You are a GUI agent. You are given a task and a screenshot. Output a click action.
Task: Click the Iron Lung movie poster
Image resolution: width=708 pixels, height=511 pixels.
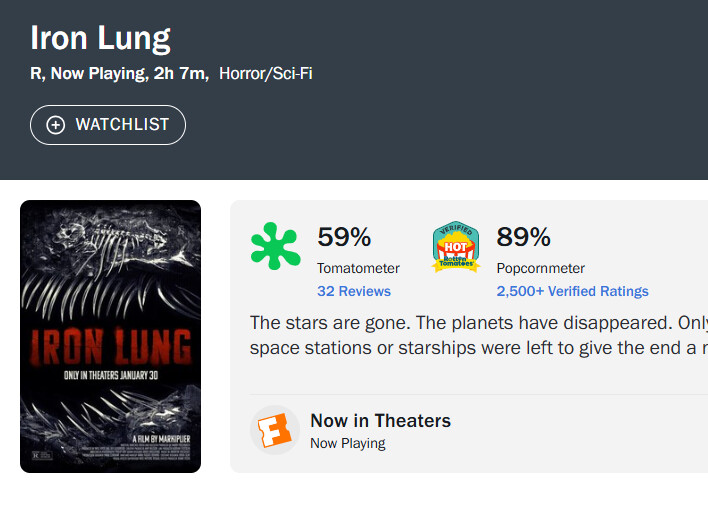click(x=110, y=336)
